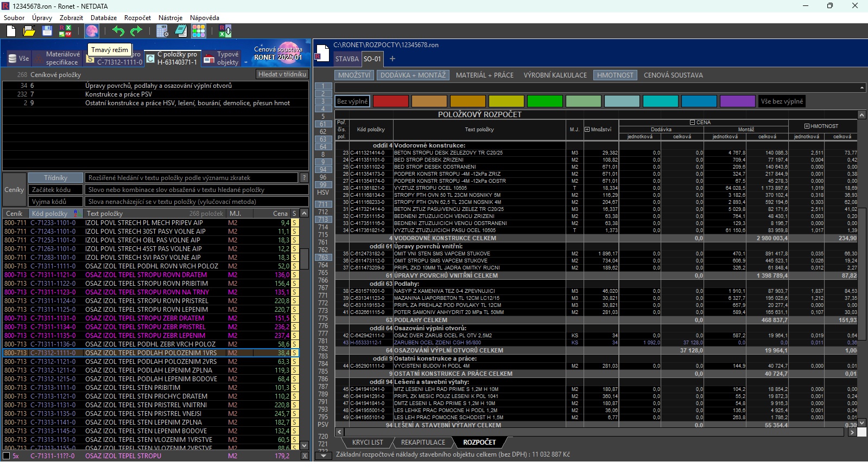Pick the purple fill color swatch
Image resolution: width=868 pixels, height=468 pixels.
(738, 101)
